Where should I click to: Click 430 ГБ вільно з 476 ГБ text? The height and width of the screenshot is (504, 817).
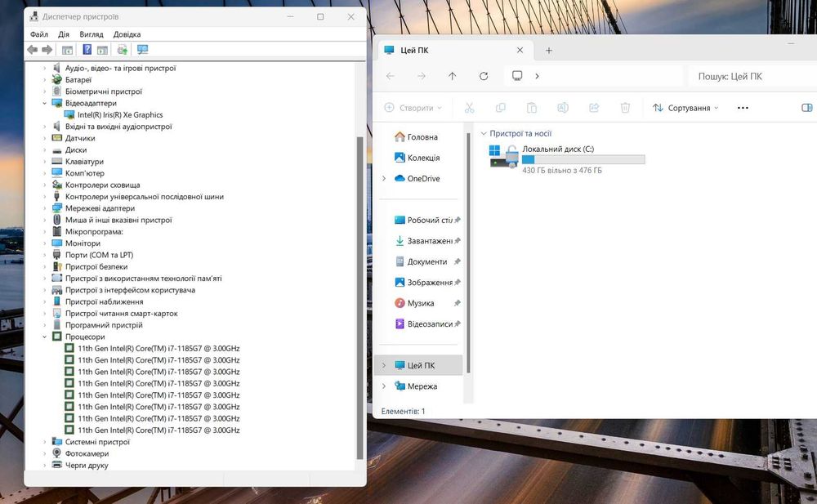pos(562,171)
